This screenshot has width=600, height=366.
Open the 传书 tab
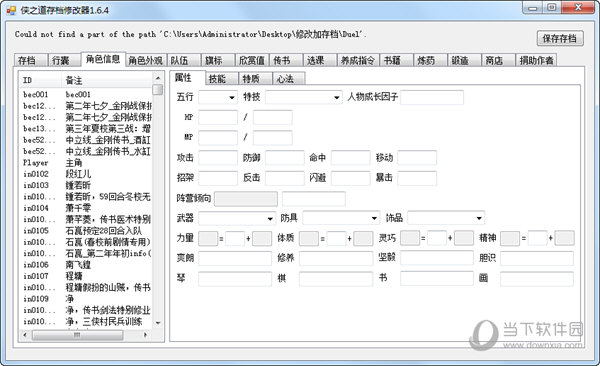[x=285, y=60]
